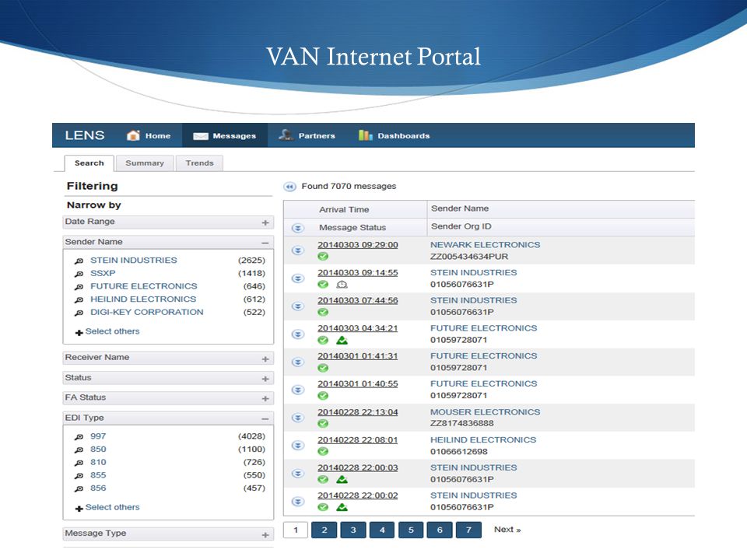
Task: Click the Arrival Time column header
Action: tap(344, 209)
